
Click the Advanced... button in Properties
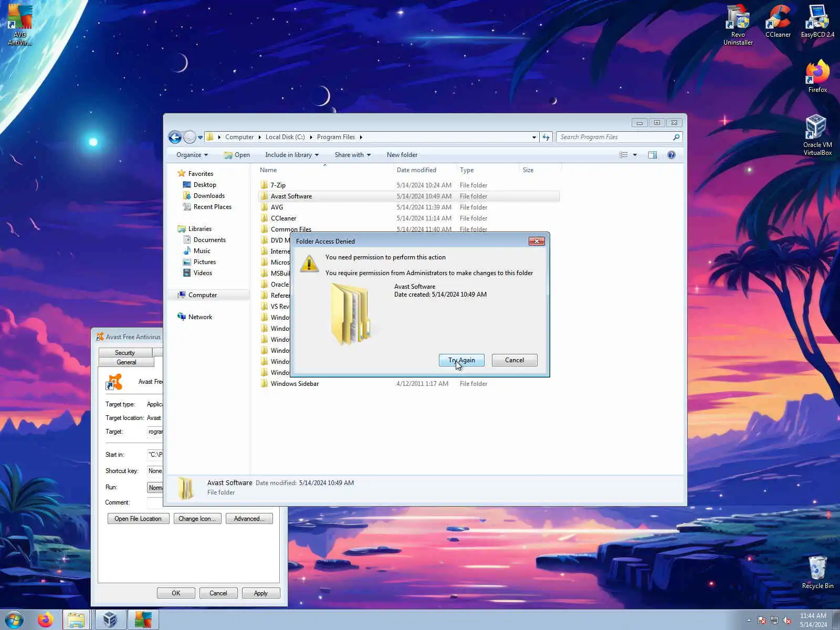(x=249, y=519)
